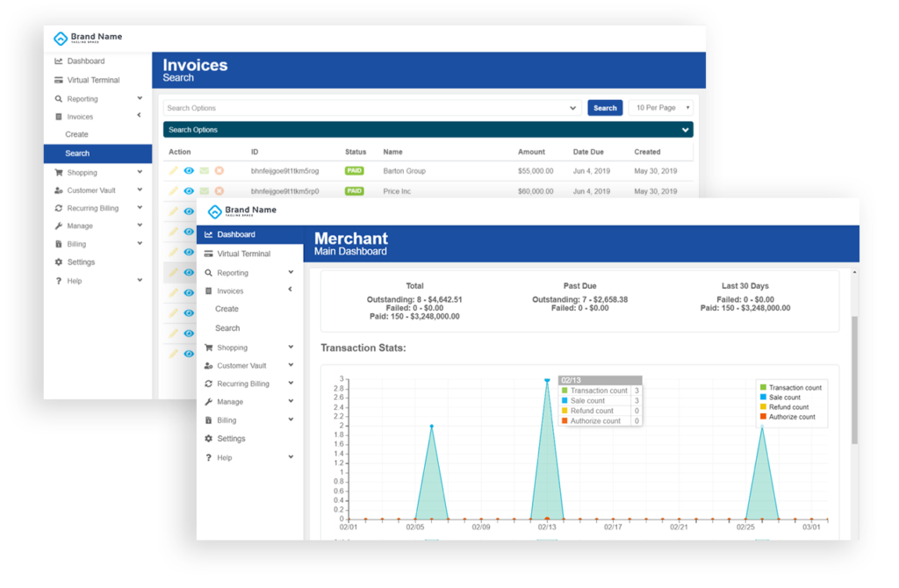The width and height of the screenshot is (899, 588).
Task: Select the pencil edit icon for Barton Group
Action: 173,171
